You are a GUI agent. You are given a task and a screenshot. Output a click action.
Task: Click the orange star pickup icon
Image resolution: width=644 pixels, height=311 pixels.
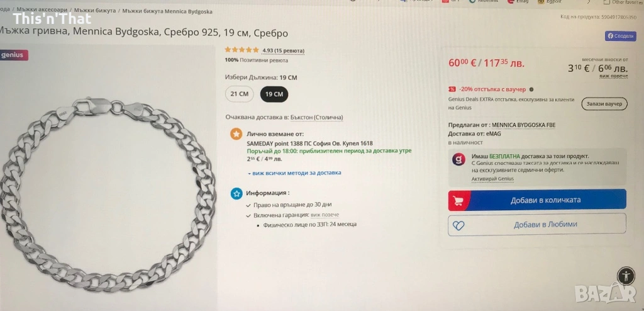point(236,134)
